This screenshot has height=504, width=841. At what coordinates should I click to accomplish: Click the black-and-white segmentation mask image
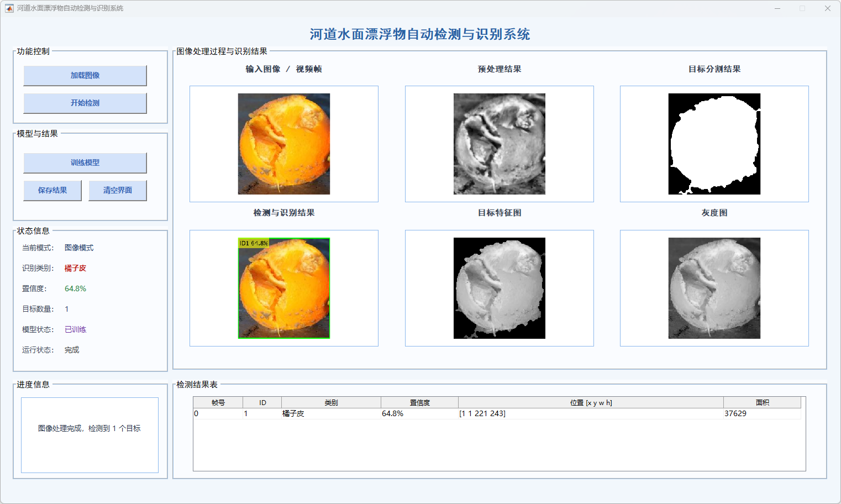(714, 144)
